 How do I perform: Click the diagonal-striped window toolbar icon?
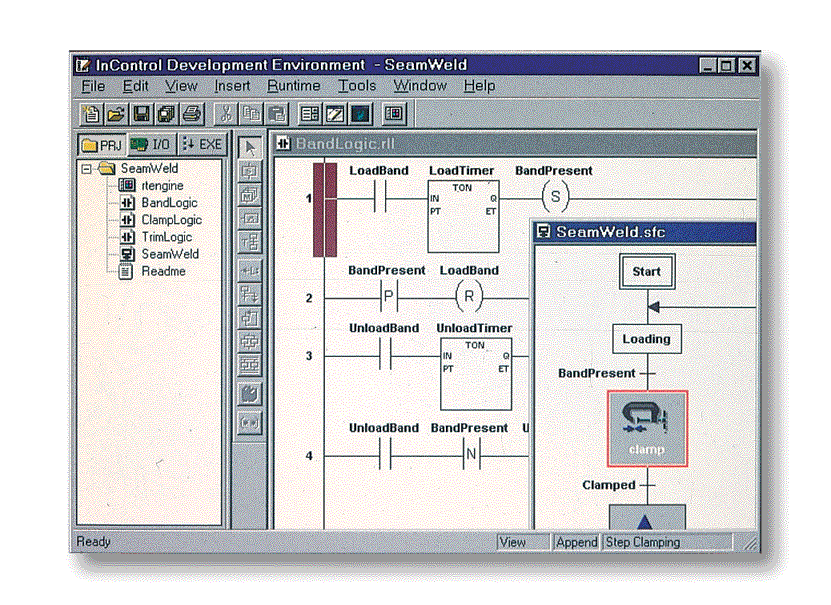pos(335,113)
